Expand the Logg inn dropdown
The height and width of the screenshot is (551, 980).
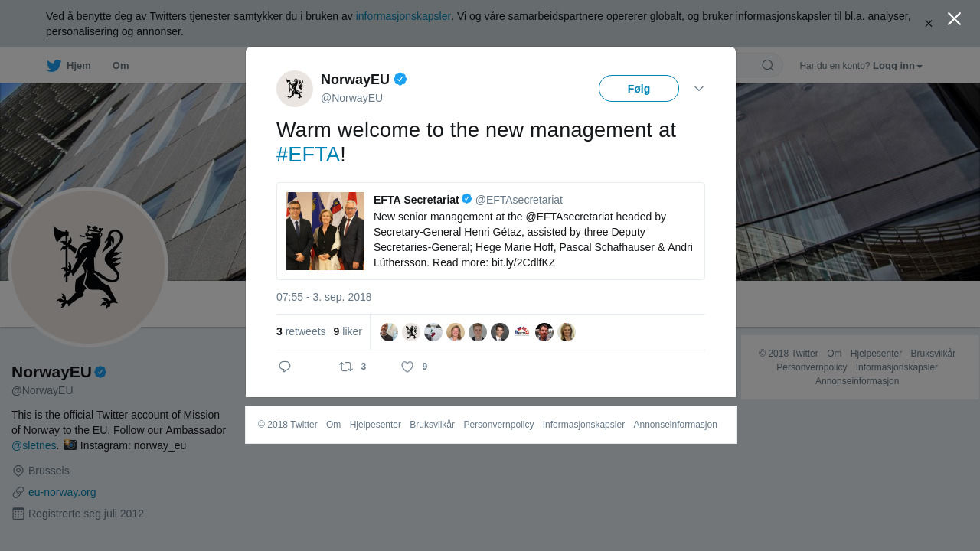click(897, 66)
